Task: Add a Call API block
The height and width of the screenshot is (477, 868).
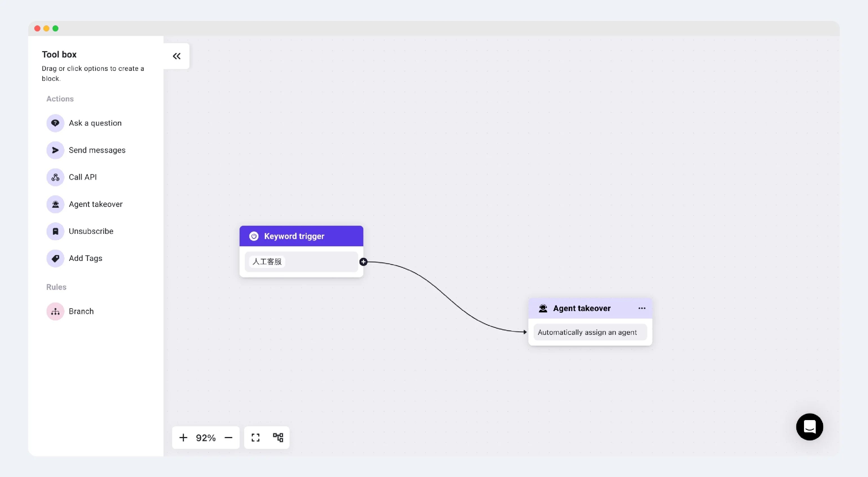Action: (83, 177)
